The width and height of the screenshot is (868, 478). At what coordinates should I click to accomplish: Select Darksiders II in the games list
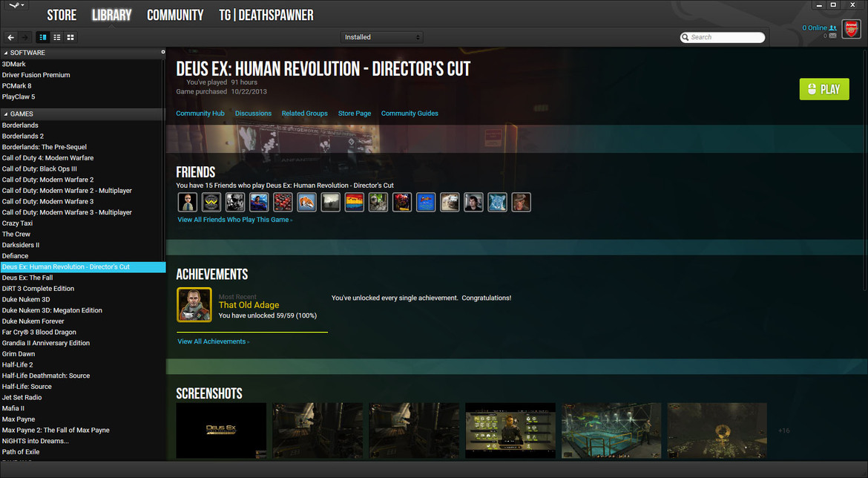tap(82, 246)
